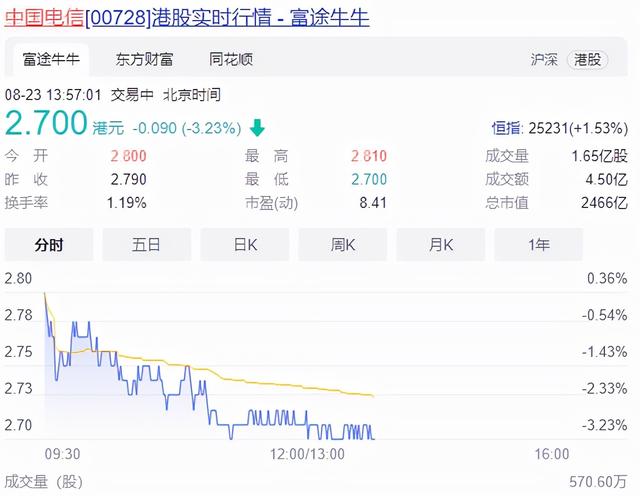This screenshot has height=496, width=640.
Task: Click the yellow average line's end point
Action: click(x=373, y=396)
